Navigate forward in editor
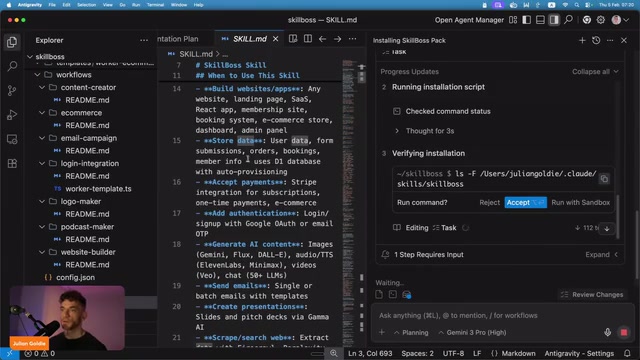Image resolution: width=640 pixels, height=360 pixels. (x=337, y=39)
